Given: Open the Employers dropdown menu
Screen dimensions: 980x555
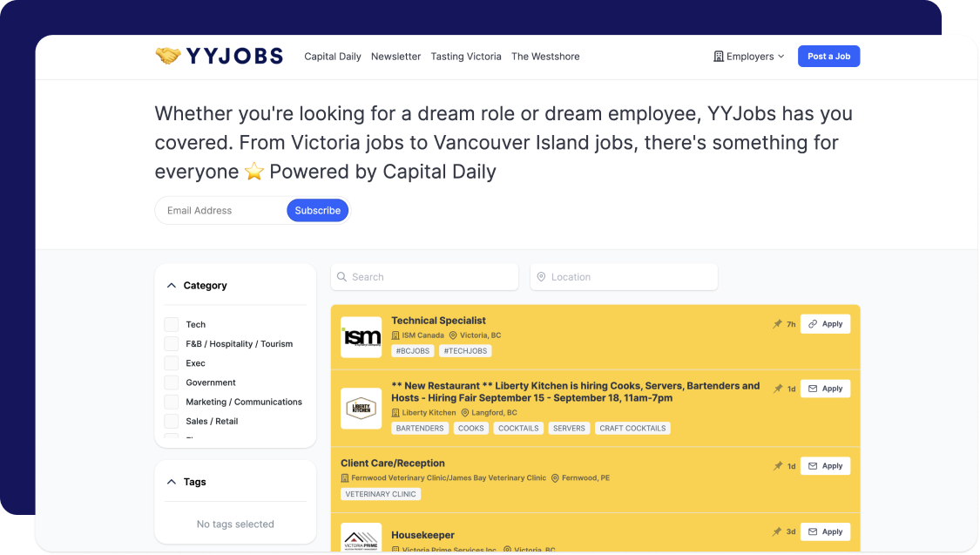Looking at the screenshot, I should point(749,56).
